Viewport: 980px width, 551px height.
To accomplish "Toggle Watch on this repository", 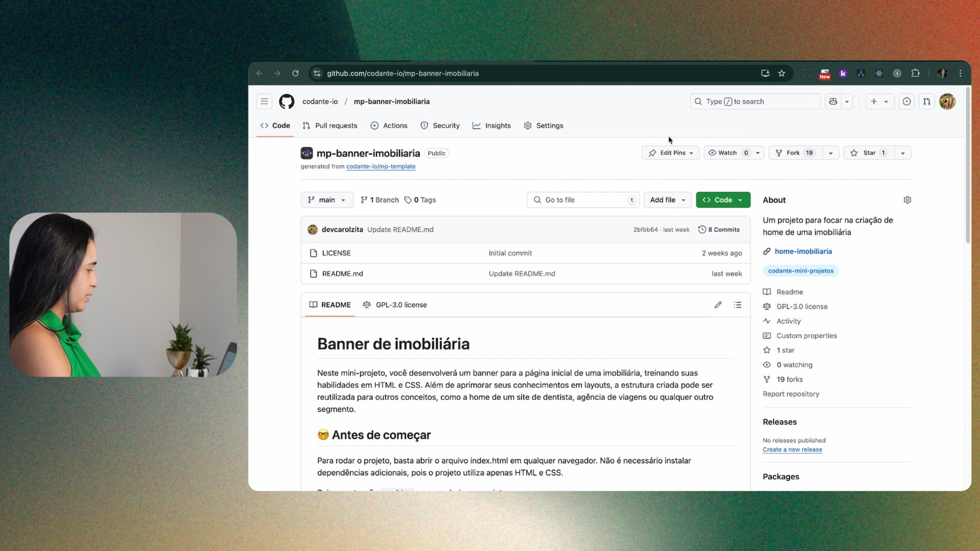I will [727, 153].
